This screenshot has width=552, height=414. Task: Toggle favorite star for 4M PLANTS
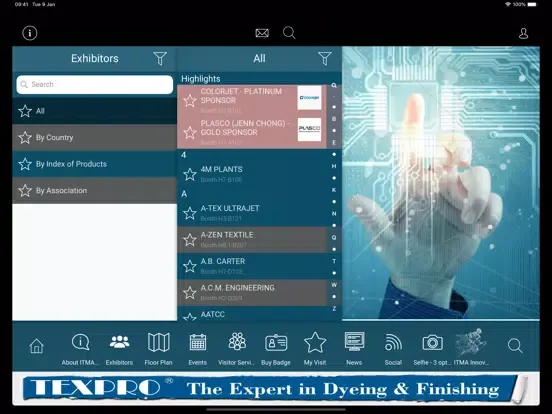[190, 174]
